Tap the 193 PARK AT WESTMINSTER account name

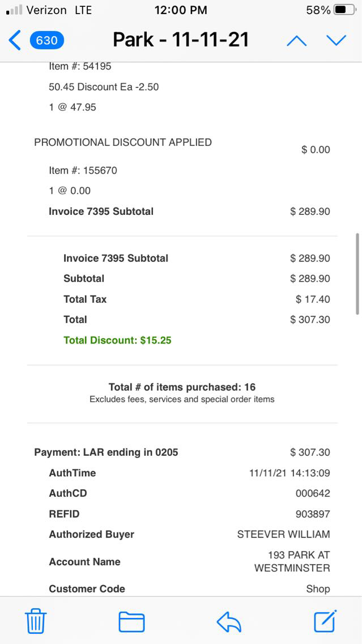click(x=292, y=561)
